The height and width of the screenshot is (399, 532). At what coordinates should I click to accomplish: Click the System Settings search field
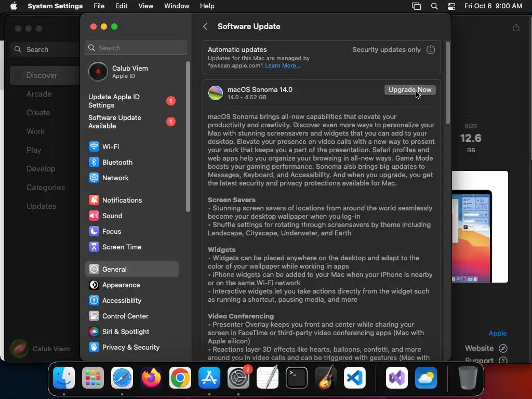pyautogui.click(x=136, y=48)
